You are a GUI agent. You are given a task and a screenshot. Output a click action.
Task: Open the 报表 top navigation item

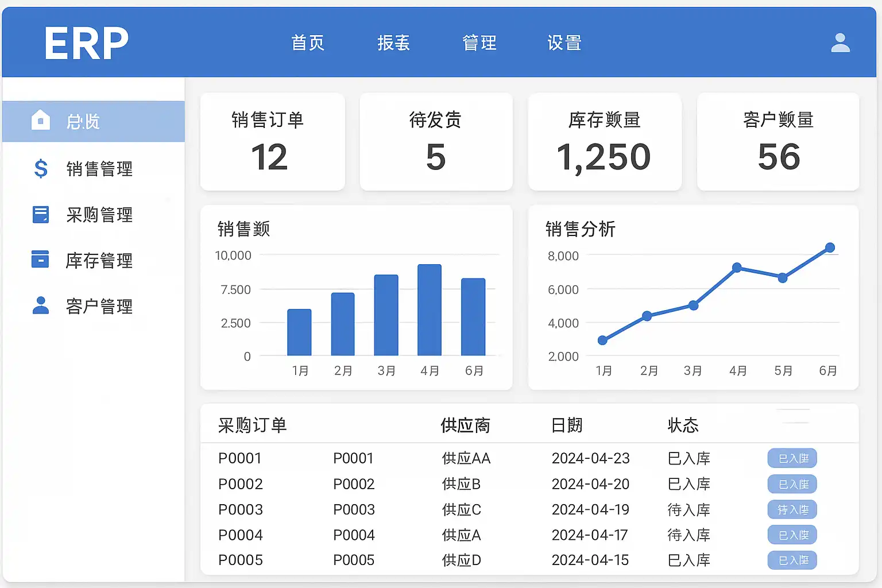tap(393, 43)
